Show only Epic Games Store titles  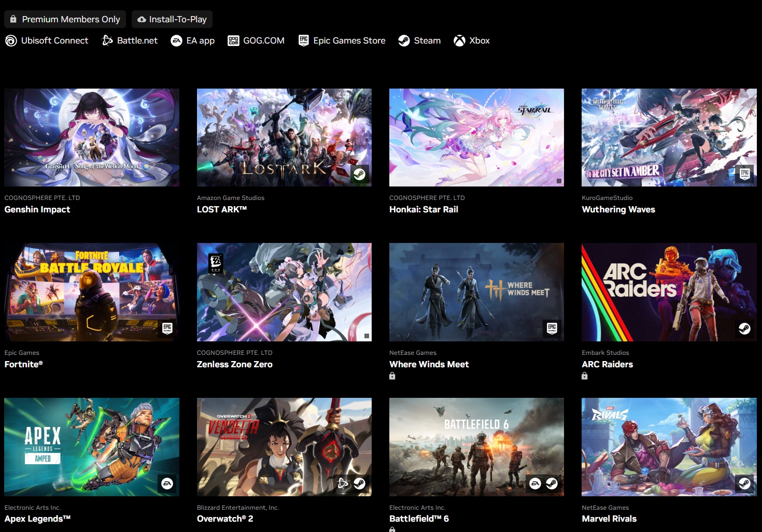coord(342,40)
